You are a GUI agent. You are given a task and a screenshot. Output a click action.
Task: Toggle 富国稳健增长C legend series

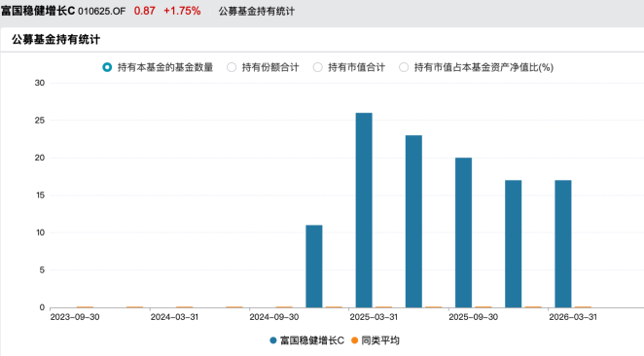(x=306, y=340)
